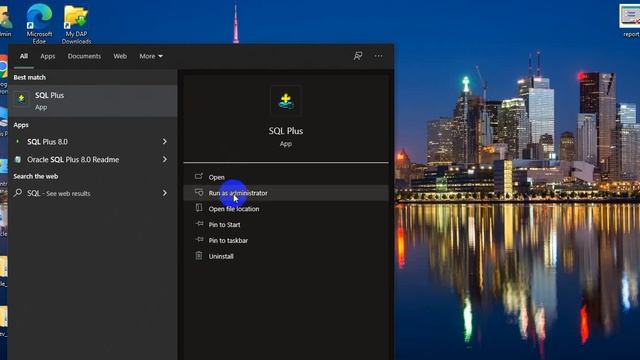Switch to the Apps search tab
Viewport: 640px width, 360px height.
click(x=47, y=56)
